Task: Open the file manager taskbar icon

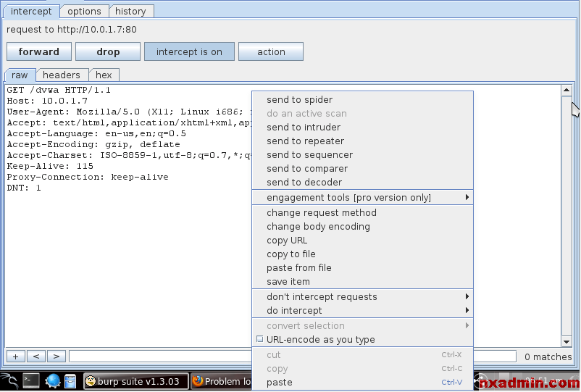Action: point(70,381)
